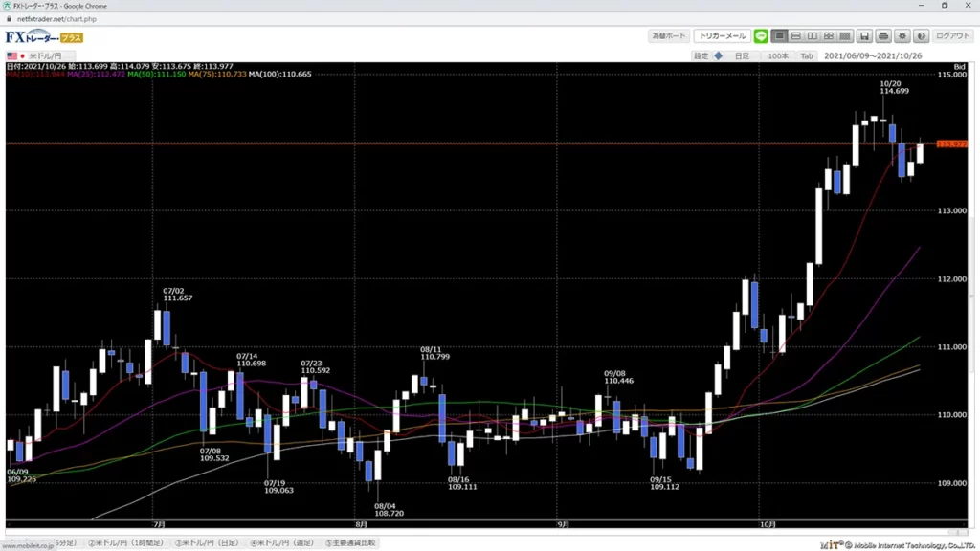Open settings with the gear icon
The image size is (980, 551).
coord(902,36)
